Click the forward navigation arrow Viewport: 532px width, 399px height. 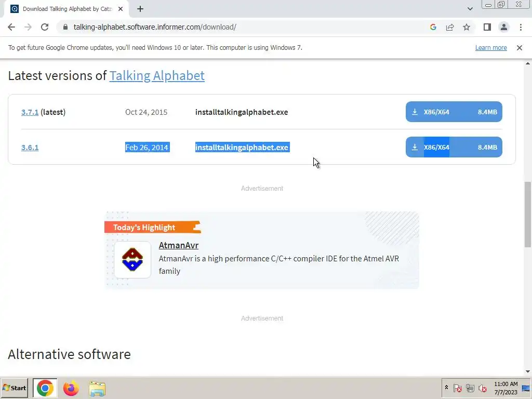point(28,27)
